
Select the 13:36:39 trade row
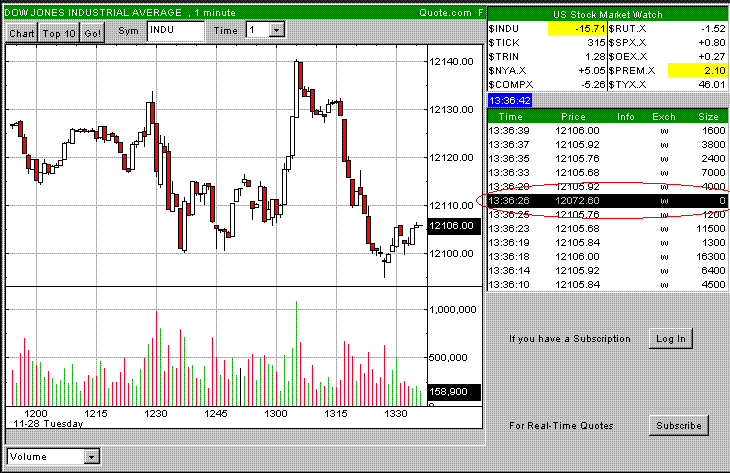tap(607, 131)
